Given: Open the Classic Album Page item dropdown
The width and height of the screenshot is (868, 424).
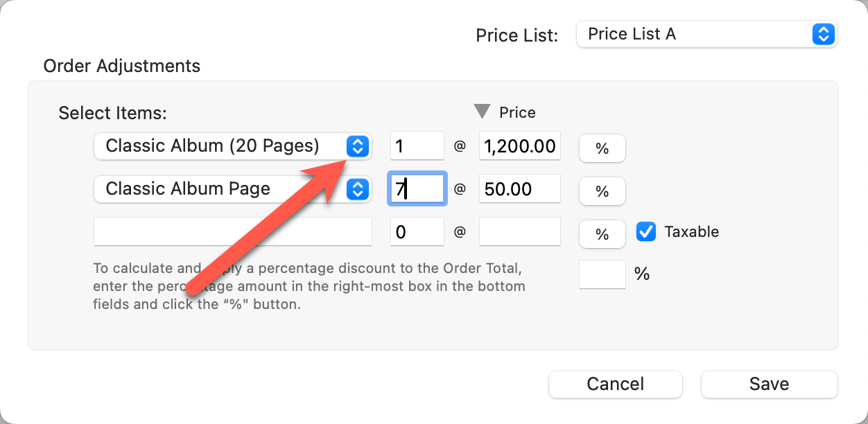Looking at the screenshot, I should [232, 189].
